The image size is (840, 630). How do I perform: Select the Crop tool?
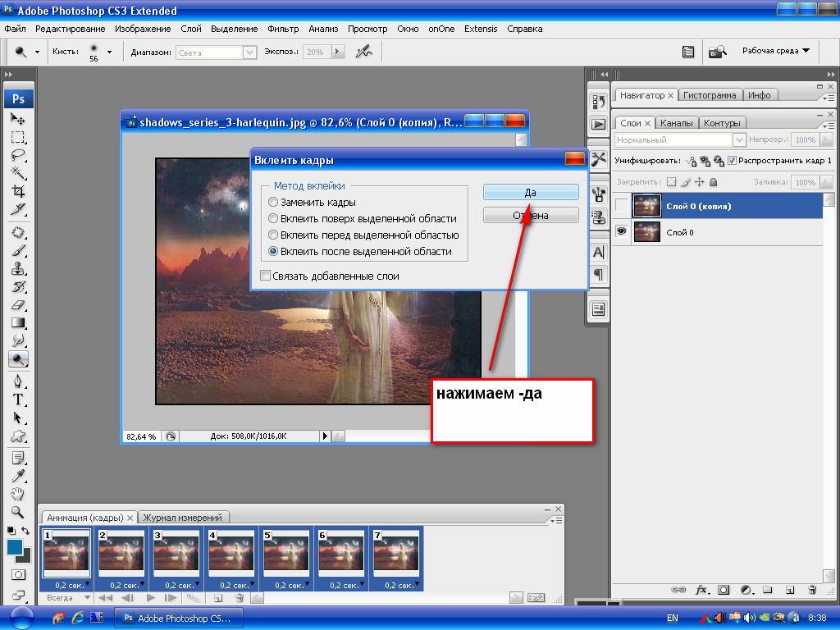tap(18, 191)
